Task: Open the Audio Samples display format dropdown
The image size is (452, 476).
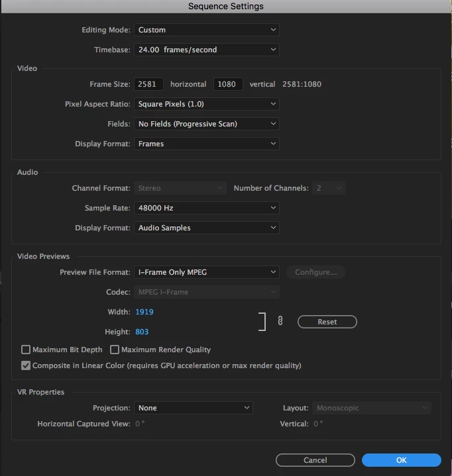Action: [x=207, y=228]
